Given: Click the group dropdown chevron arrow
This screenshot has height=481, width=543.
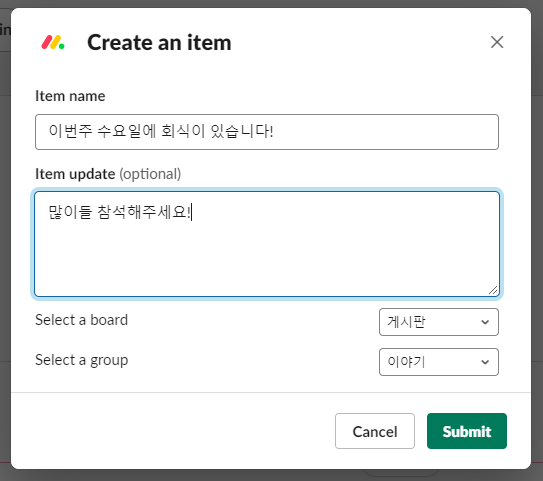Looking at the screenshot, I should [485, 362].
